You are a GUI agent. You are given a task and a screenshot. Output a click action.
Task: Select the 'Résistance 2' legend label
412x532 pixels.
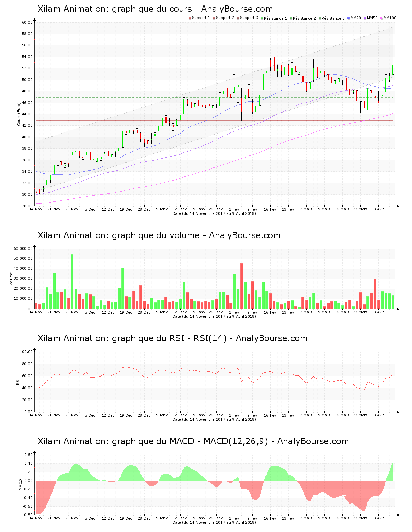(304, 18)
